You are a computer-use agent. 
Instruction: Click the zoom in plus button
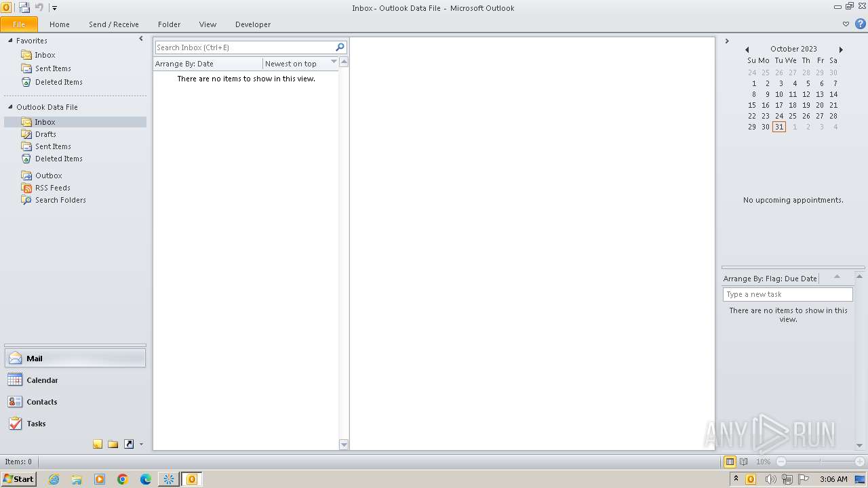point(860,462)
